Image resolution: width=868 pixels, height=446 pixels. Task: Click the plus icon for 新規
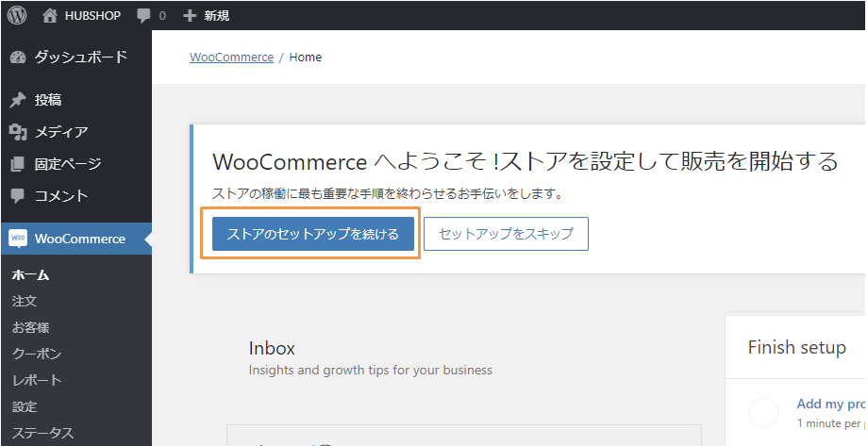[190, 15]
